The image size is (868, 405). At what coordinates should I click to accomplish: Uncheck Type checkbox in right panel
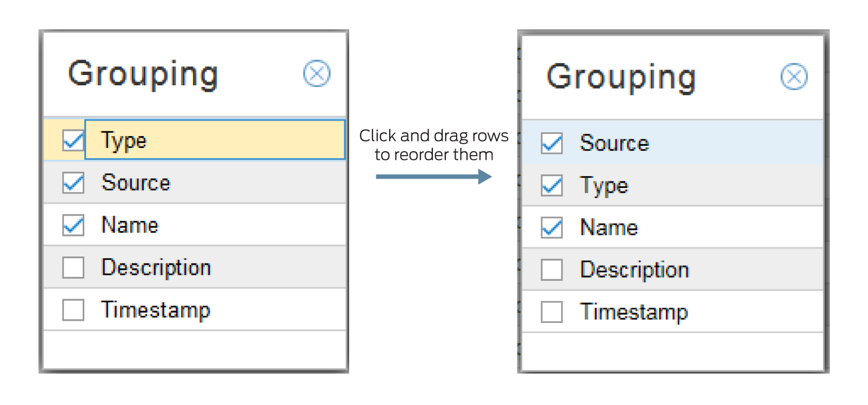click(x=552, y=185)
